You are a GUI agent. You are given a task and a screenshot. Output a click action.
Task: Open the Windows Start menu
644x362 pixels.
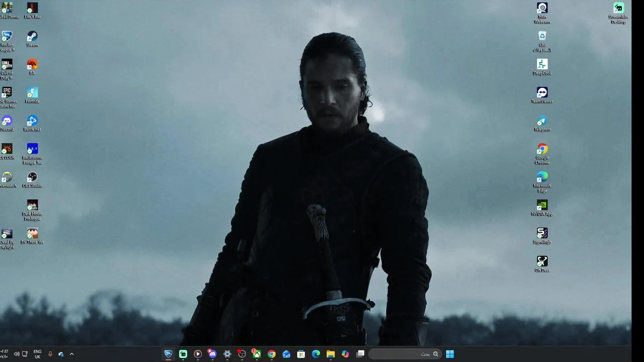[x=450, y=354]
